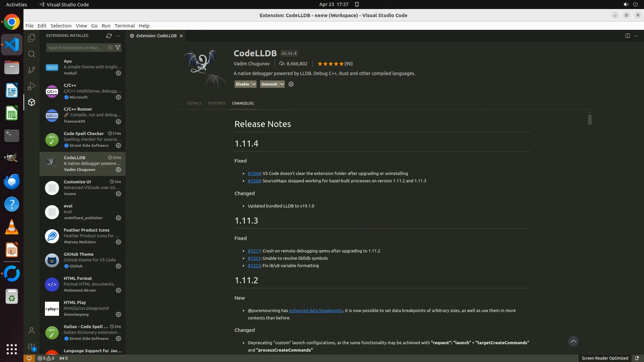This screenshot has width=644, height=362.
Task: Open the Accounts icon in activity bar
Action: click(x=32, y=330)
